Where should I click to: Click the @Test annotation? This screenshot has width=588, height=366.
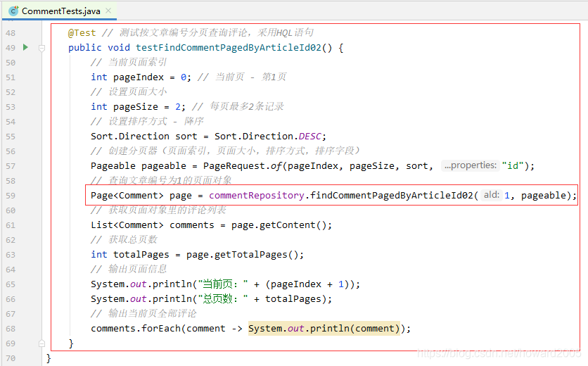click(82, 33)
